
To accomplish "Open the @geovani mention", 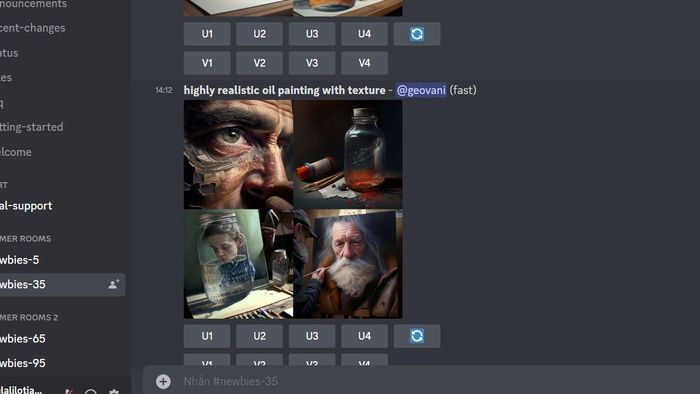I will (421, 90).
